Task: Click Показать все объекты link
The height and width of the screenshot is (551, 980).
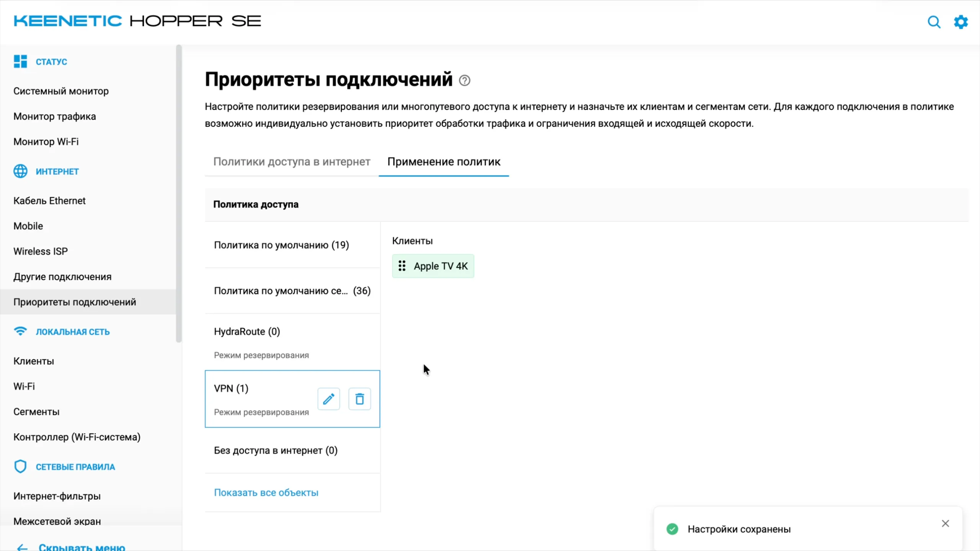Action: point(266,492)
